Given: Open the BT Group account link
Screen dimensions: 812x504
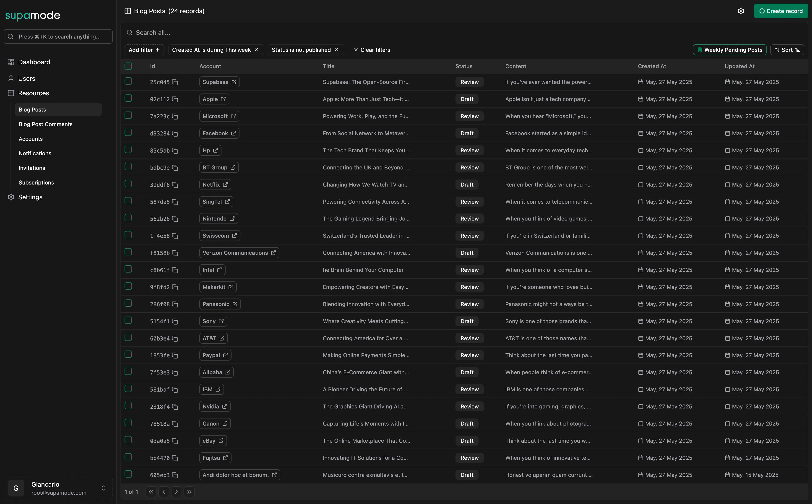Looking at the screenshot, I should point(219,167).
